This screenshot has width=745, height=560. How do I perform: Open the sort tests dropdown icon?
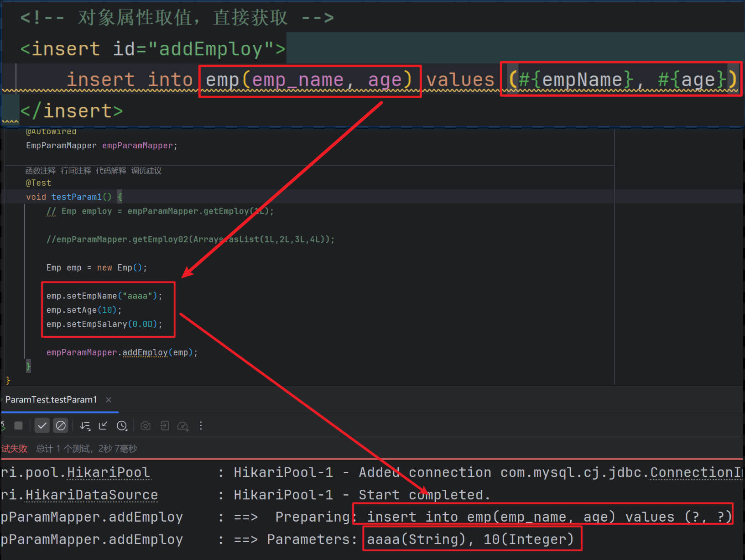click(85, 425)
